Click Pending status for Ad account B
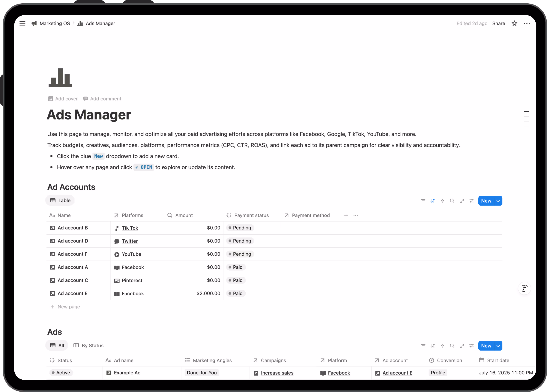 pos(240,228)
